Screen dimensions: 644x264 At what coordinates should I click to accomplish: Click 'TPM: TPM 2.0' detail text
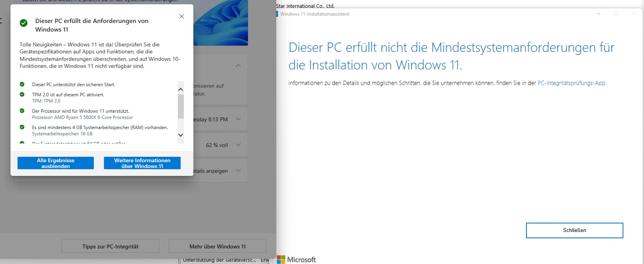(x=46, y=101)
